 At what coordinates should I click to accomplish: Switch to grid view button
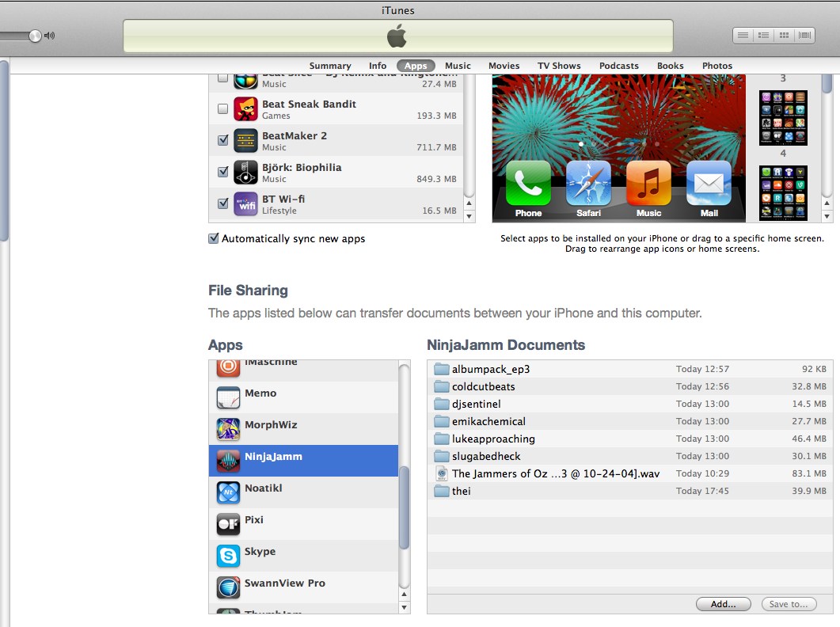click(x=784, y=36)
